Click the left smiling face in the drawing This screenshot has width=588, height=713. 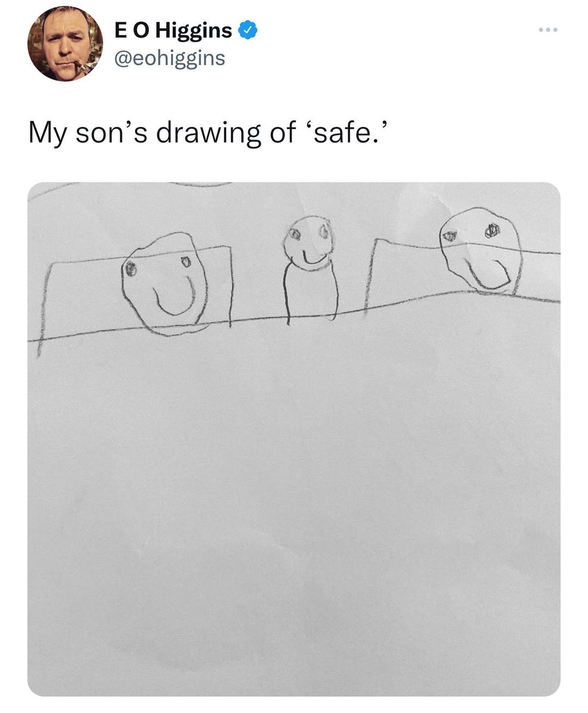pyautogui.click(x=164, y=282)
